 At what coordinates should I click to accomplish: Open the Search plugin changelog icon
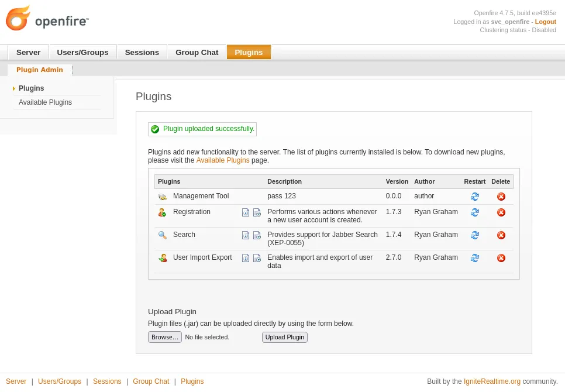pyautogui.click(x=257, y=235)
